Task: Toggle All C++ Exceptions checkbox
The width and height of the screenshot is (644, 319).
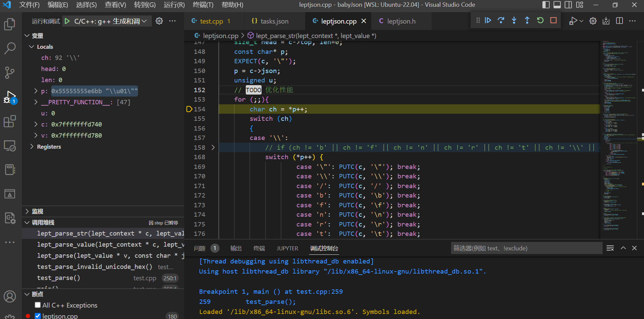Action: 38,305
